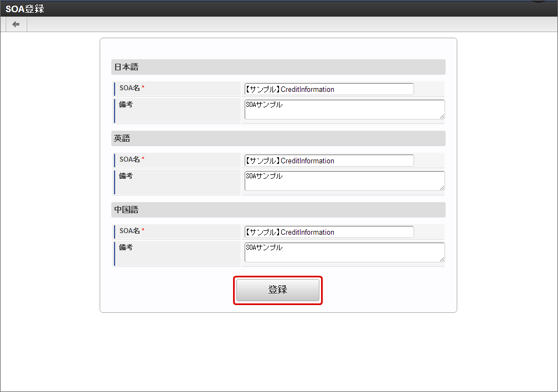Click the 英語 section header

point(278,138)
